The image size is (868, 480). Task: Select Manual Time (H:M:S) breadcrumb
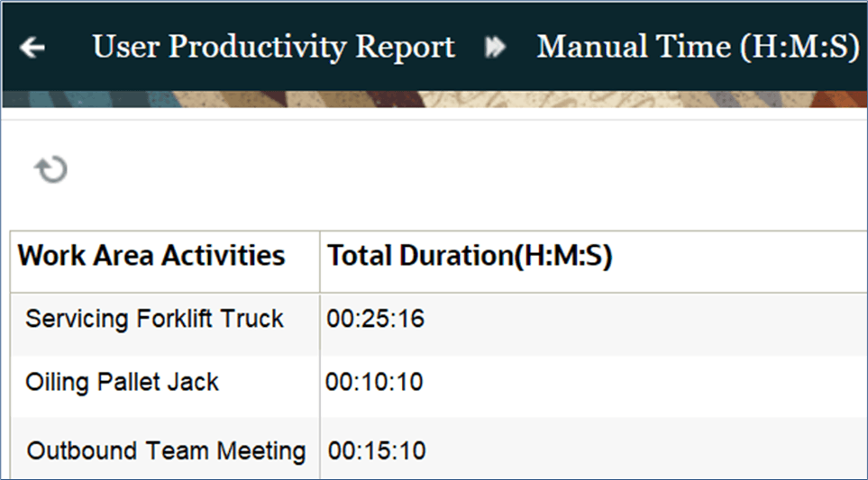(698, 48)
